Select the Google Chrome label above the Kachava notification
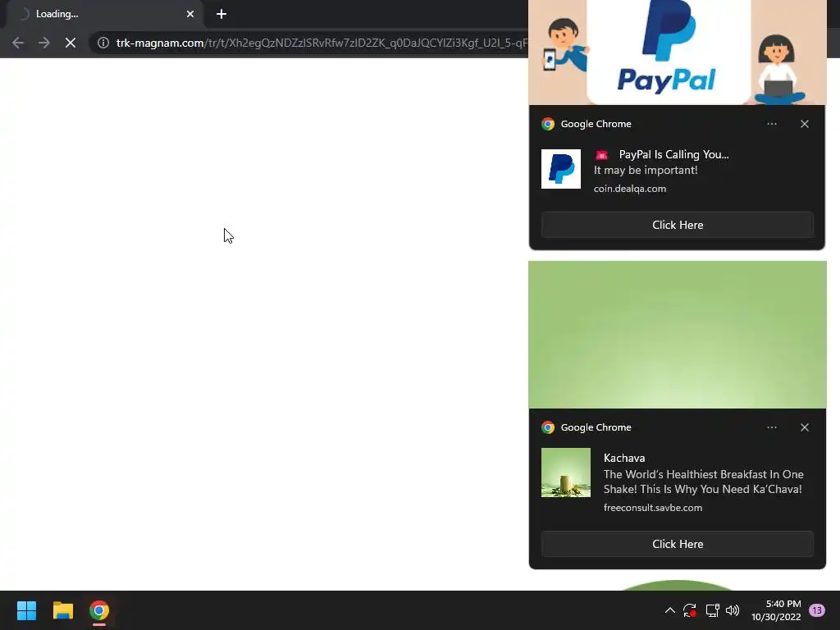 click(x=596, y=427)
